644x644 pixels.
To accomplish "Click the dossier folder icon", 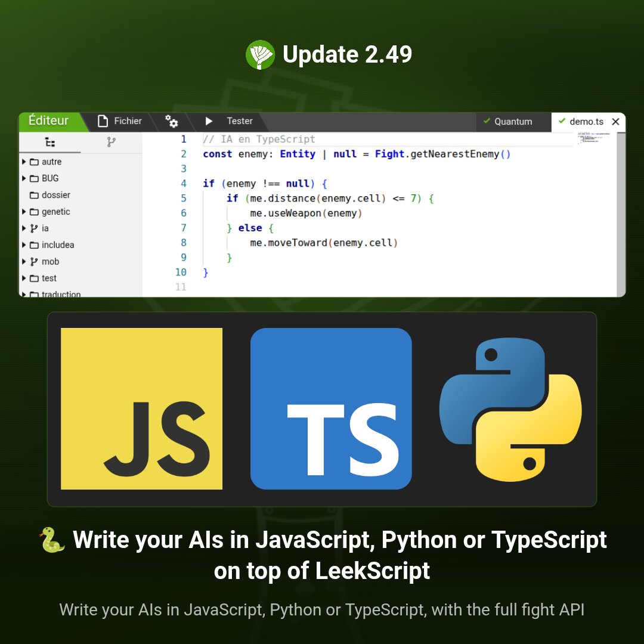I will [34, 195].
